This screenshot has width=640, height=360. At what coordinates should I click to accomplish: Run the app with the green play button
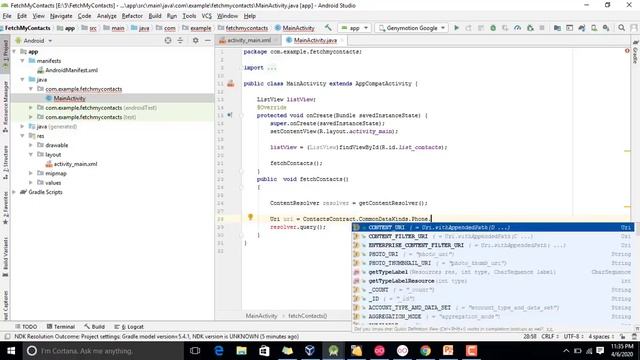click(456, 28)
